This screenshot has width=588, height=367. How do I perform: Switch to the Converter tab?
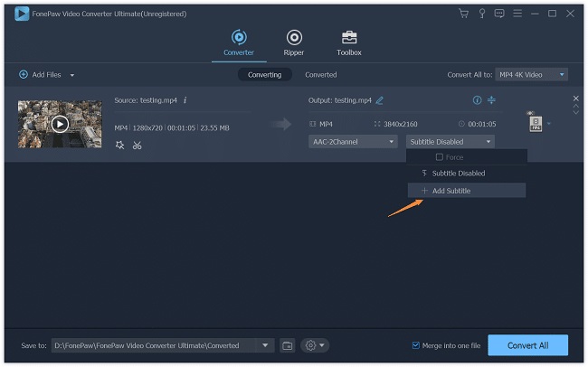(239, 43)
